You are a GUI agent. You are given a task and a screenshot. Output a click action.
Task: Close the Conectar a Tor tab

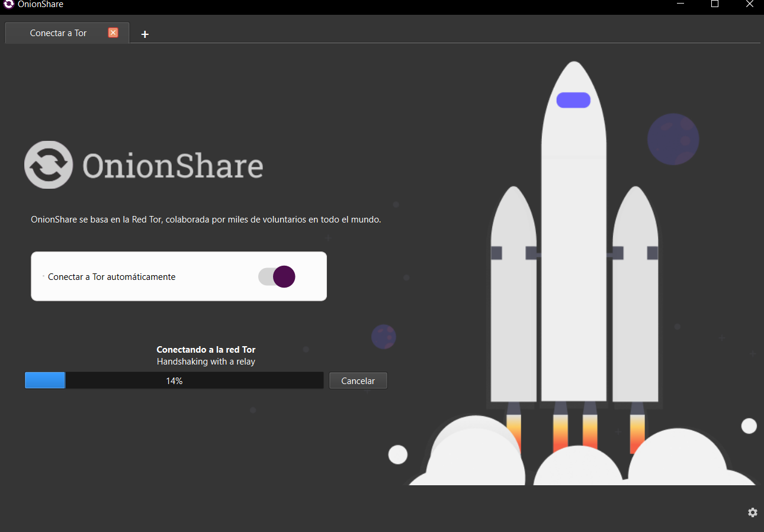coord(113,33)
